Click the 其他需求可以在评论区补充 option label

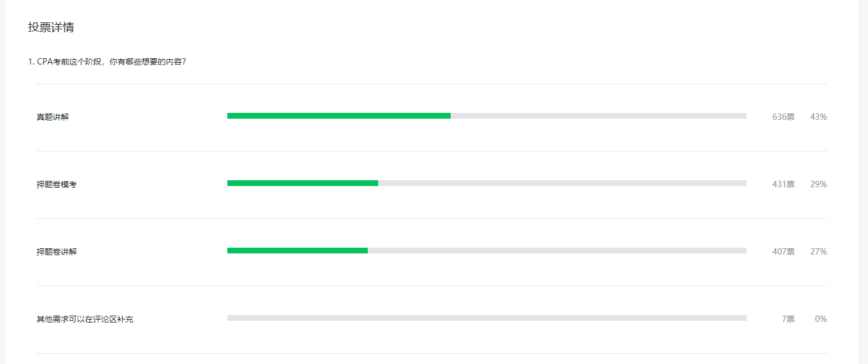pos(85,319)
